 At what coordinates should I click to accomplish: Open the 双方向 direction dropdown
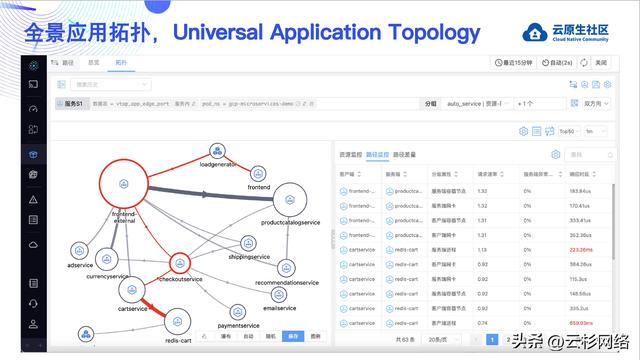[x=596, y=104]
